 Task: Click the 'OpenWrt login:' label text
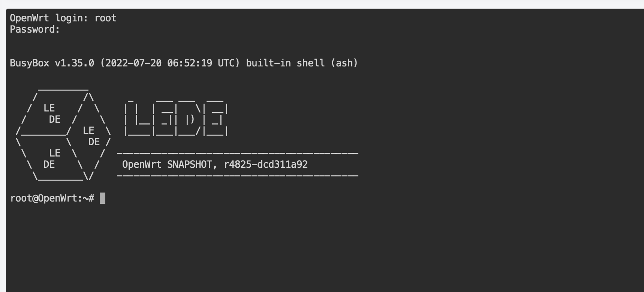[x=48, y=18]
